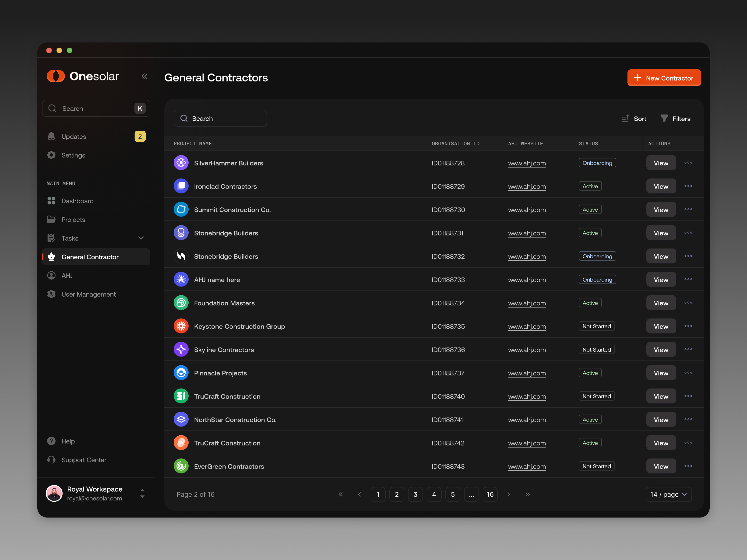Select General Contractor in main menu
The height and width of the screenshot is (560, 747).
[x=90, y=256]
